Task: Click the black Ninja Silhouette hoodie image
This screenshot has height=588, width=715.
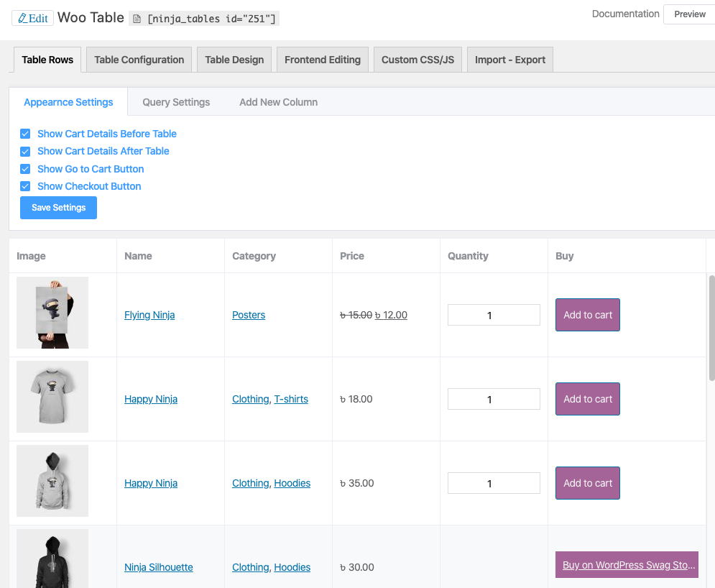Action: pos(52,559)
